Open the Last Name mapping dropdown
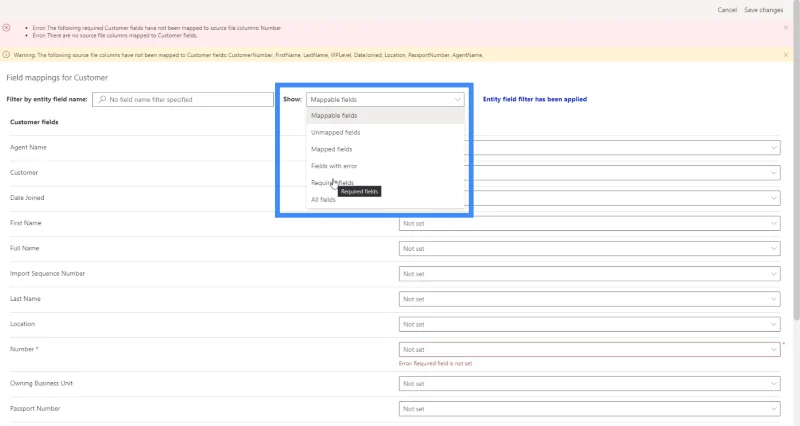800x426 pixels. 589,299
